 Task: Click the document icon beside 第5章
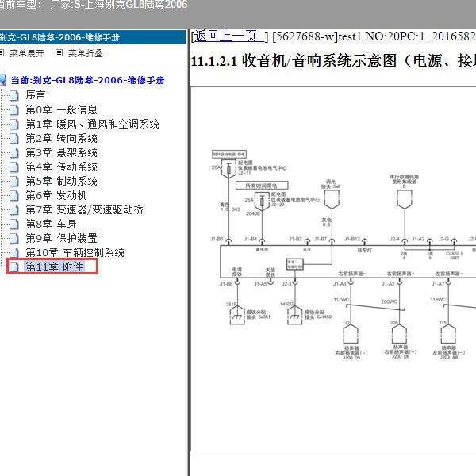point(13,181)
